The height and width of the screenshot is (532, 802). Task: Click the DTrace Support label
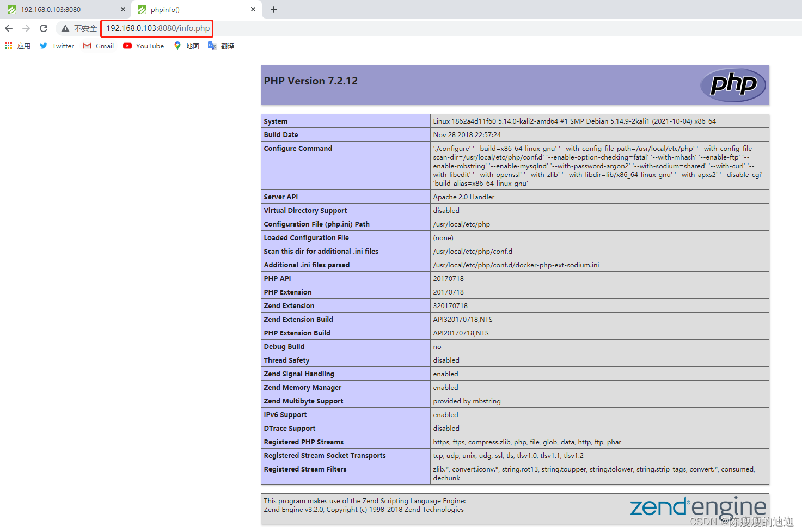[x=290, y=428]
